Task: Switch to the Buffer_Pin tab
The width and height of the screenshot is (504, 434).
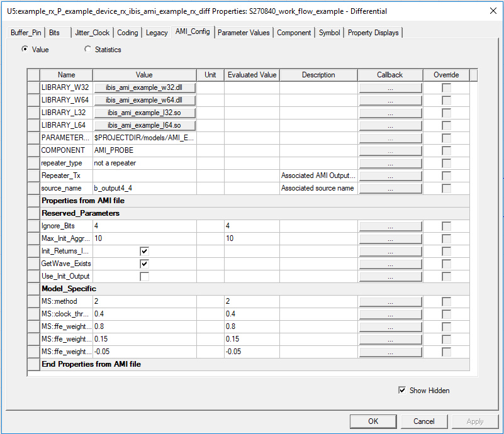Action: tap(25, 32)
